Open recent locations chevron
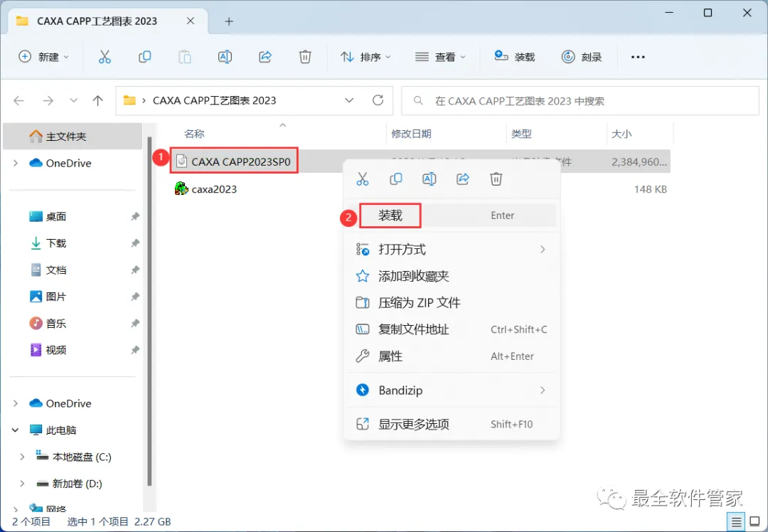The image size is (768, 532). 73,100
